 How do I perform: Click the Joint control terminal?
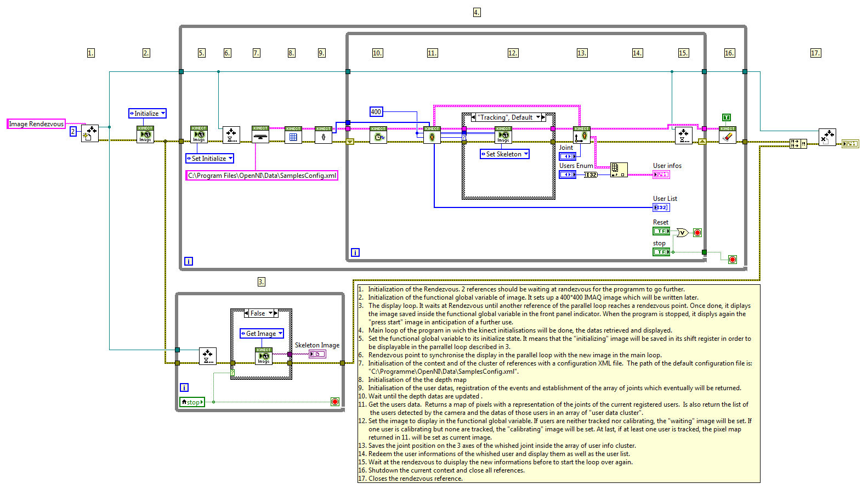(568, 156)
